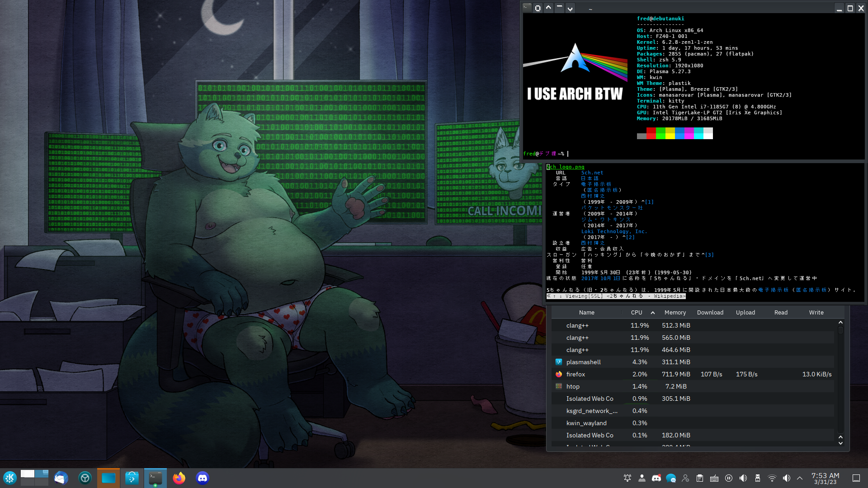Switch desktops using the pager widget
868x488 pixels.
[x=34, y=478]
